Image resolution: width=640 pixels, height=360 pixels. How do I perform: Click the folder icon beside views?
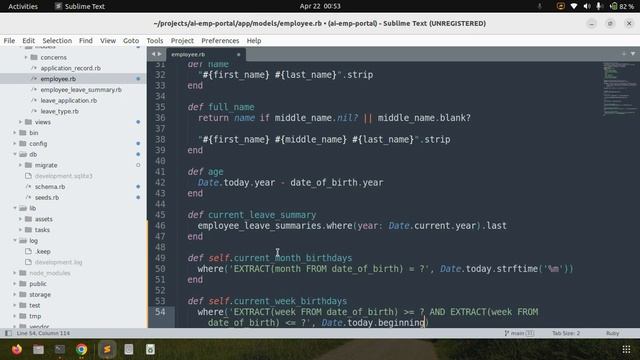[x=28, y=122]
